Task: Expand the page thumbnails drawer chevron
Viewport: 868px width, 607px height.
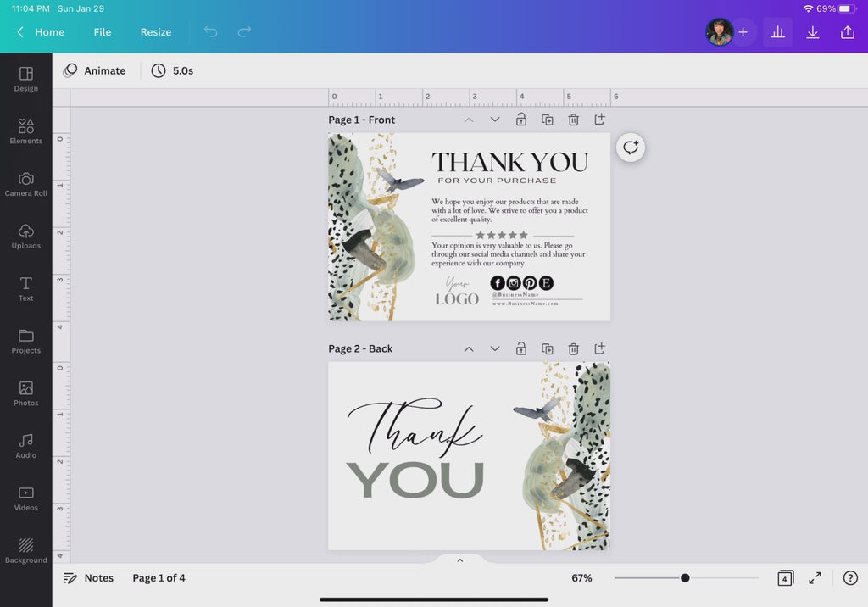Action: pos(460,560)
